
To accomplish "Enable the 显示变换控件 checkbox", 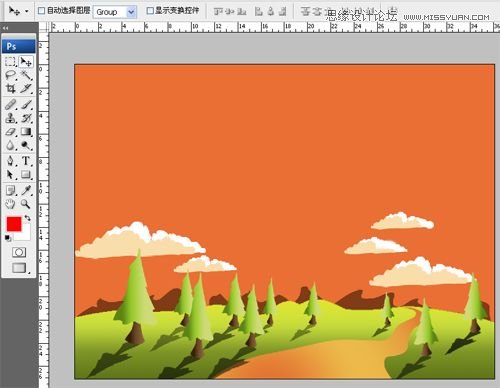I will 150,11.
